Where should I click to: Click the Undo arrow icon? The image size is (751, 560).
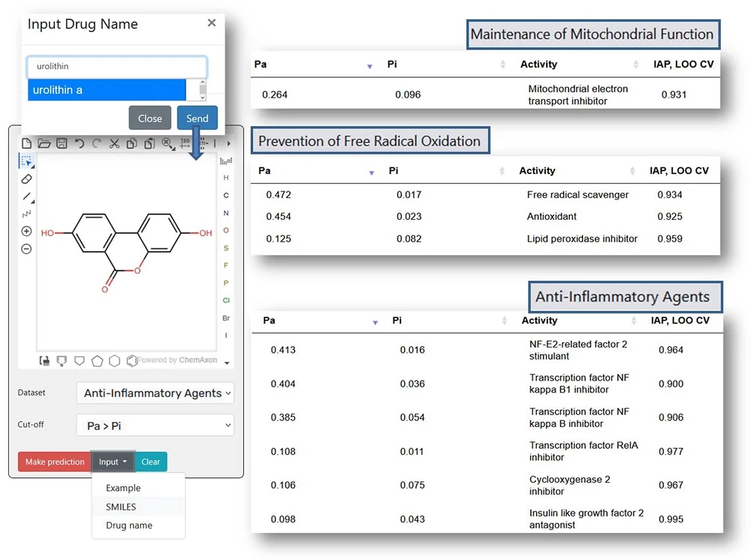79,143
